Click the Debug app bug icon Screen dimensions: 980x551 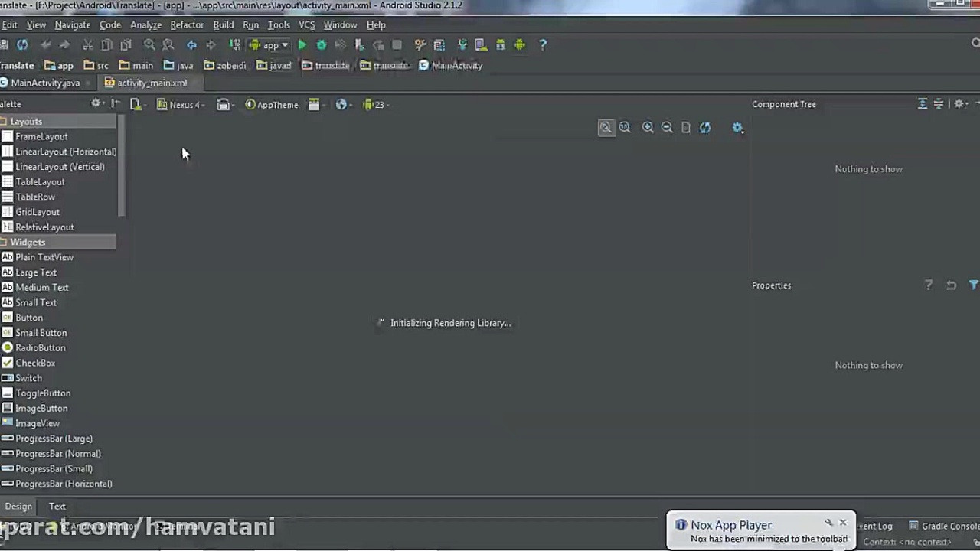[322, 45]
